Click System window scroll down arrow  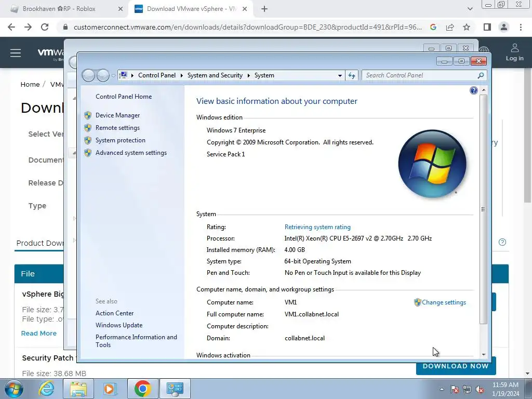(x=484, y=354)
